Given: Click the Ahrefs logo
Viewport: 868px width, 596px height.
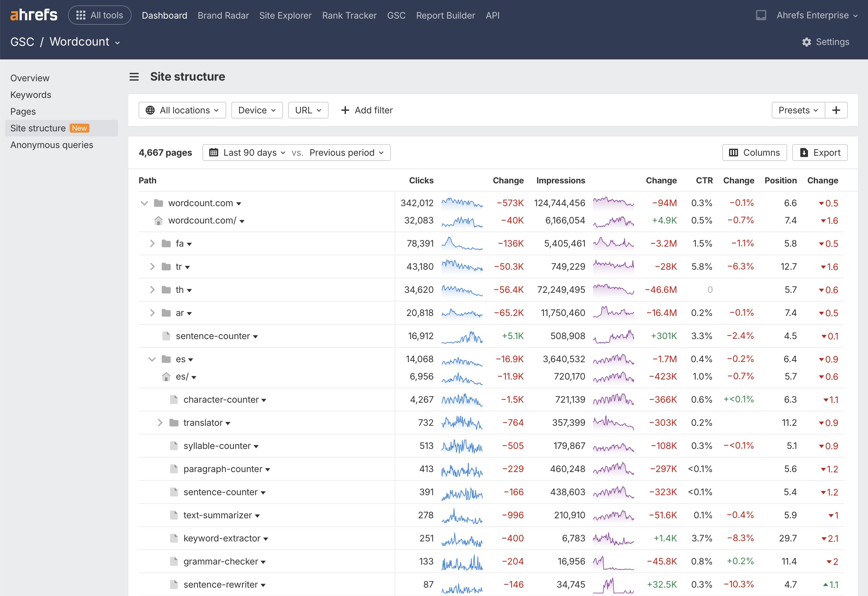Looking at the screenshot, I should pos(34,15).
